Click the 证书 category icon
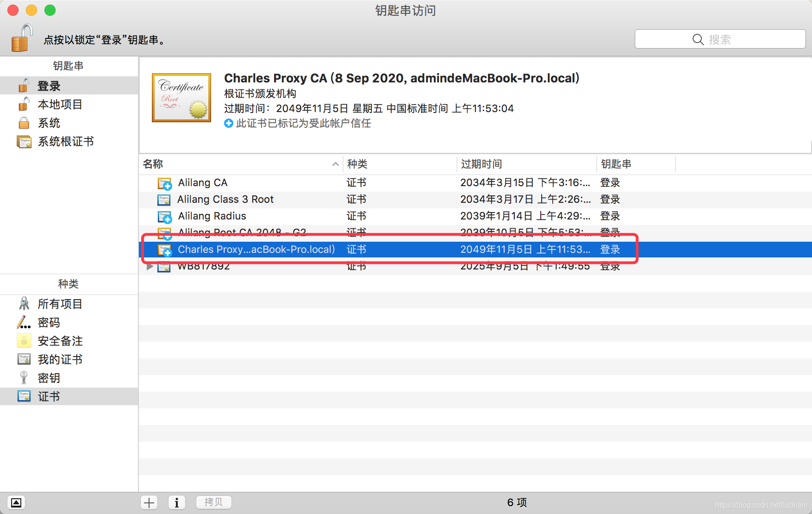The width and height of the screenshot is (812, 514). (x=24, y=396)
